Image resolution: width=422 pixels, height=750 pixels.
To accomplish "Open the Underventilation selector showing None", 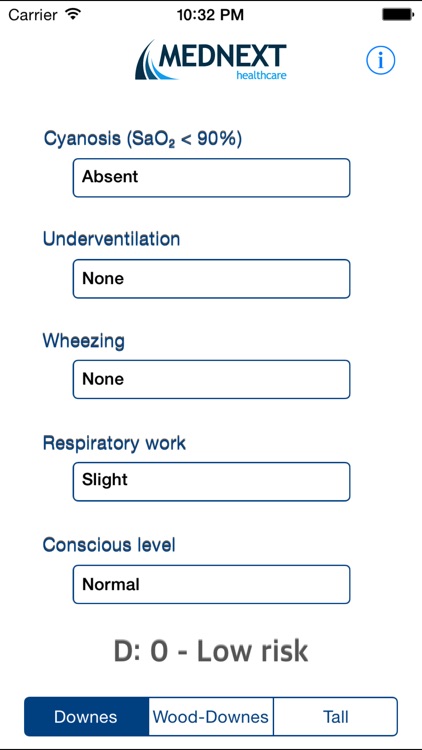I will [211, 279].
